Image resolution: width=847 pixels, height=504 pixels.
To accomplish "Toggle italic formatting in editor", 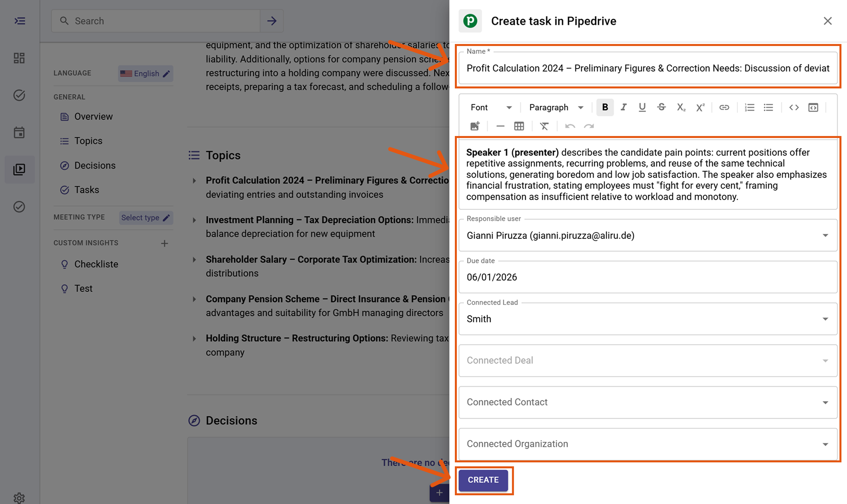I will (x=624, y=107).
